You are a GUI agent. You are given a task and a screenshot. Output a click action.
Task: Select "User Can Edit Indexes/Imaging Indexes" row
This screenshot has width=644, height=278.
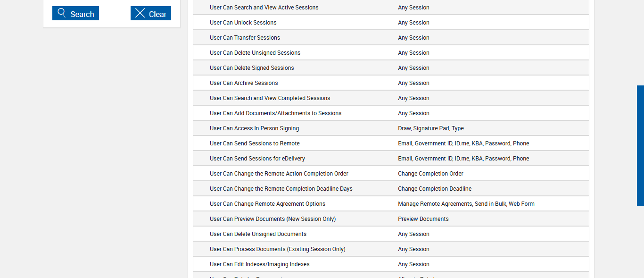(260, 264)
